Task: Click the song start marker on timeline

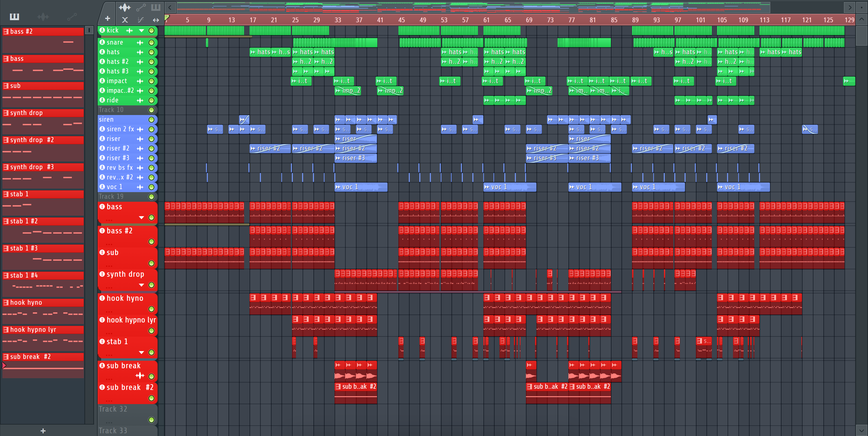Action: click(167, 17)
